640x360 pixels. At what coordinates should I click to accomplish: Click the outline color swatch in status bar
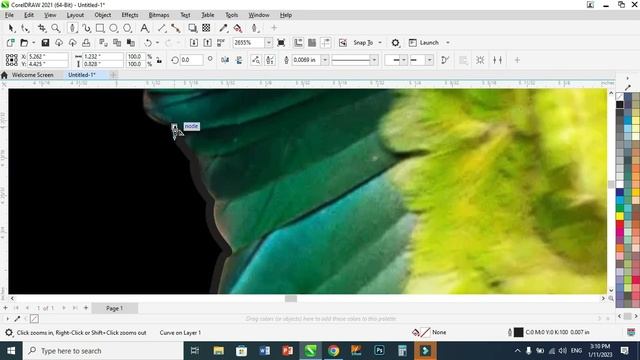click(518, 332)
